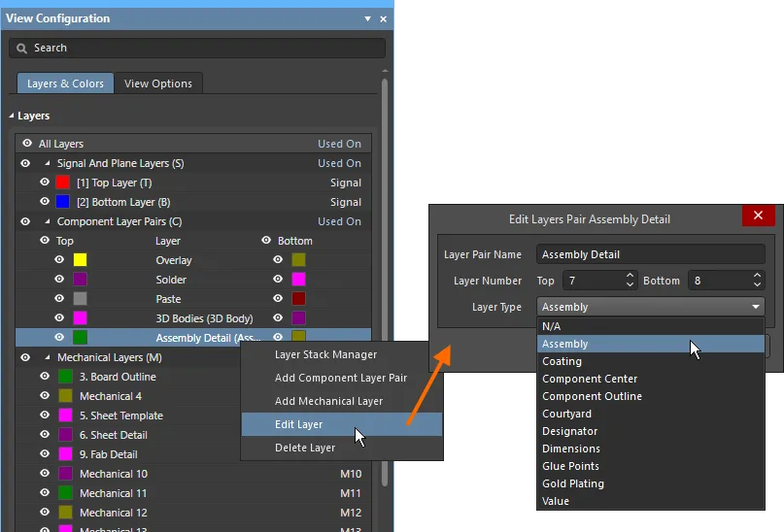Hide the 5. Sheet Template layer
784x532 pixels.
coord(45,416)
